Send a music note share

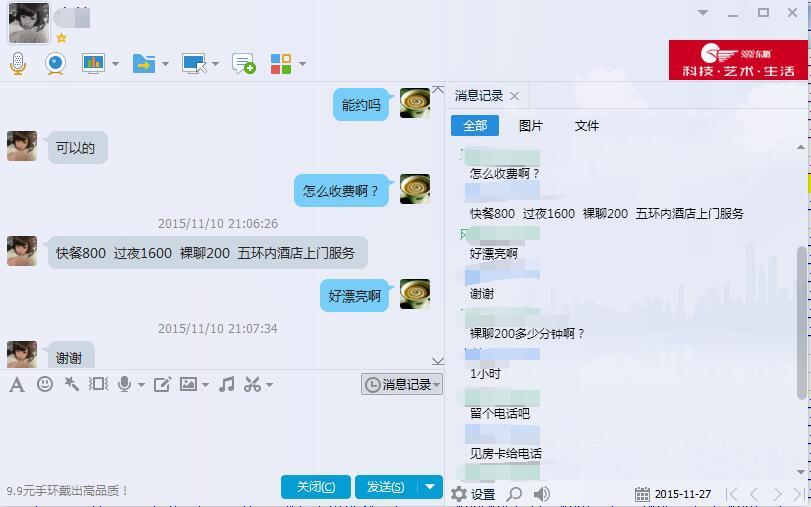[x=226, y=384]
